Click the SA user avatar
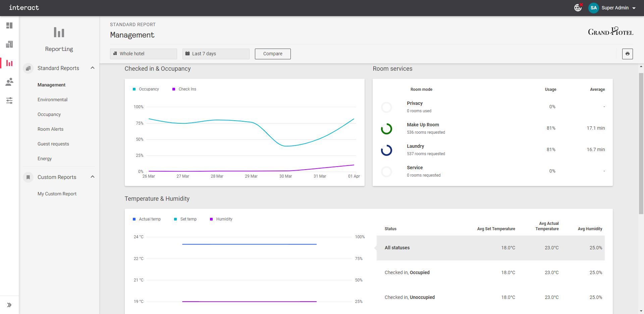644x314 pixels. tap(594, 8)
